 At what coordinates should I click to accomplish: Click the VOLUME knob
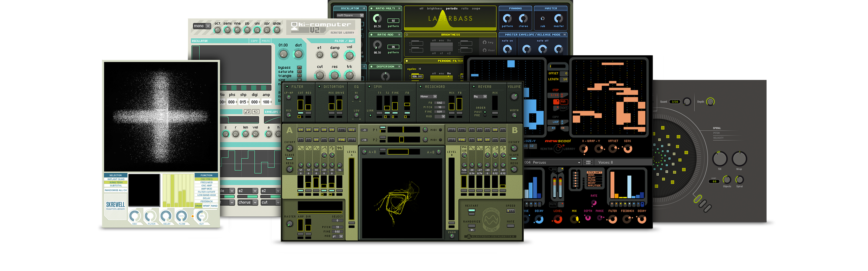tap(514, 97)
